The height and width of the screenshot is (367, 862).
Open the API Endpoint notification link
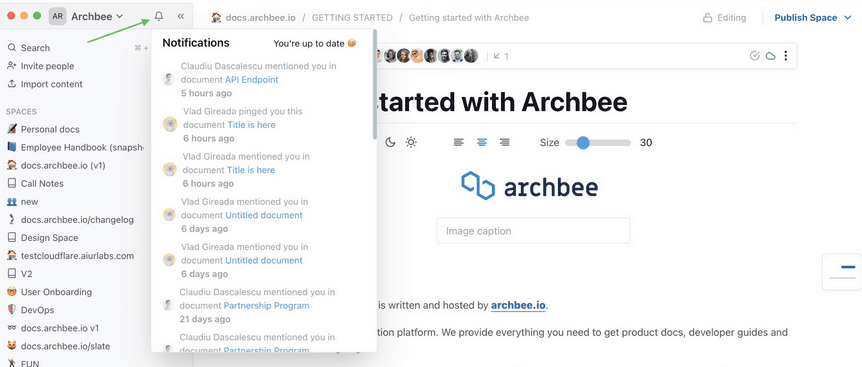pyautogui.click(x=252, y=80)
